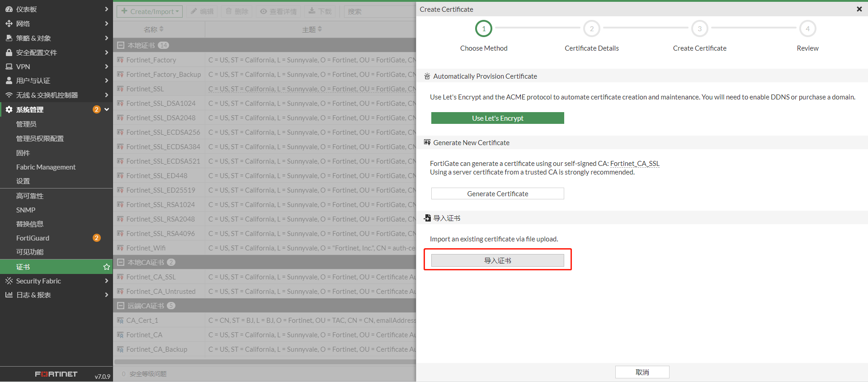Click the Security Fabric icon in sidebar
Viewport: 868px width, 382px height.
9,281
